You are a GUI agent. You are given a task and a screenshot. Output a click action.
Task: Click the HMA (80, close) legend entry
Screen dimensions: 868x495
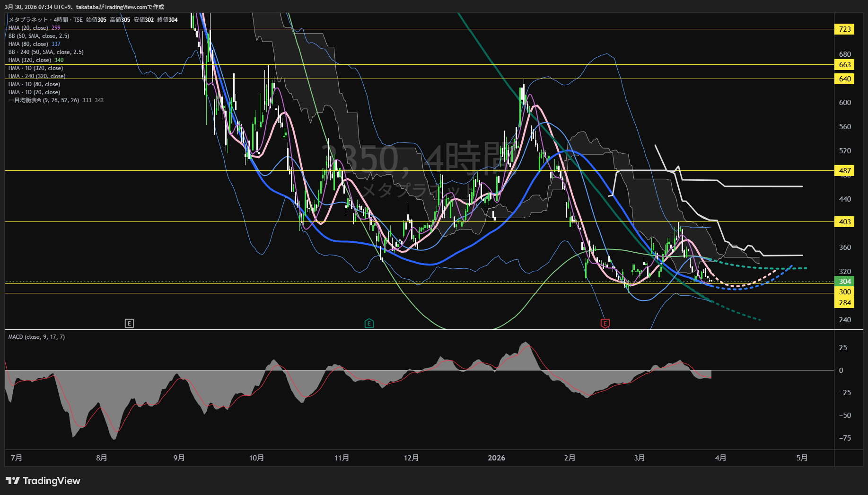click(x=28, y=44)
